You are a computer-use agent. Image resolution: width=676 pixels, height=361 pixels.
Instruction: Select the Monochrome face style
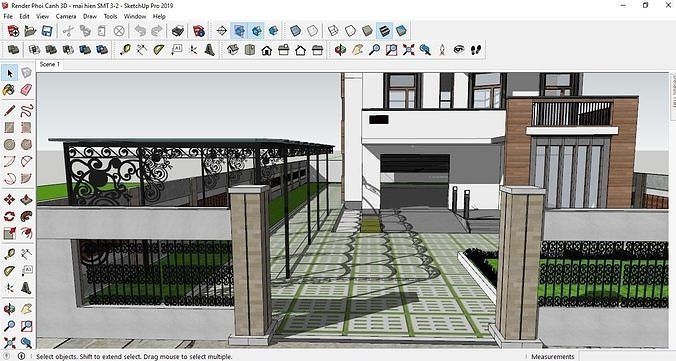401,31
